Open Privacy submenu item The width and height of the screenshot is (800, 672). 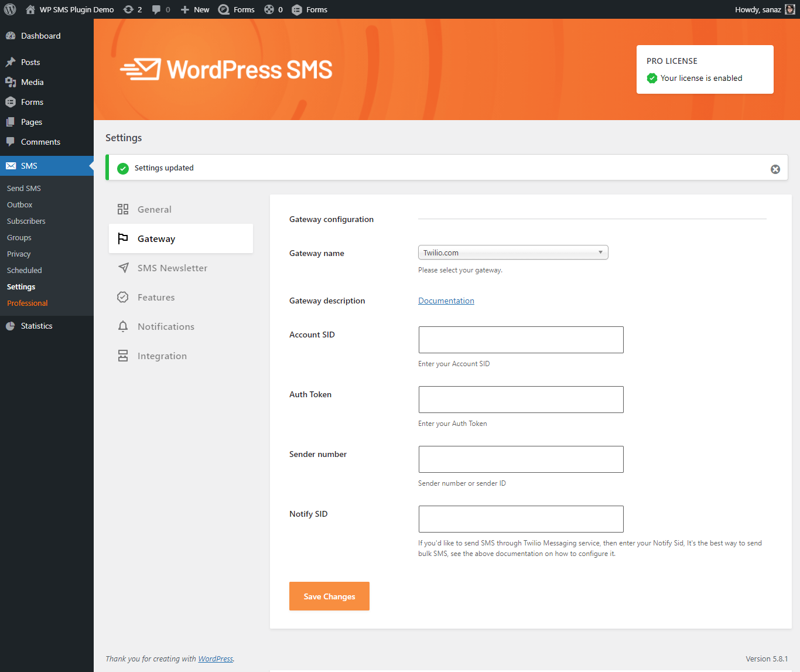pos(19,254)
